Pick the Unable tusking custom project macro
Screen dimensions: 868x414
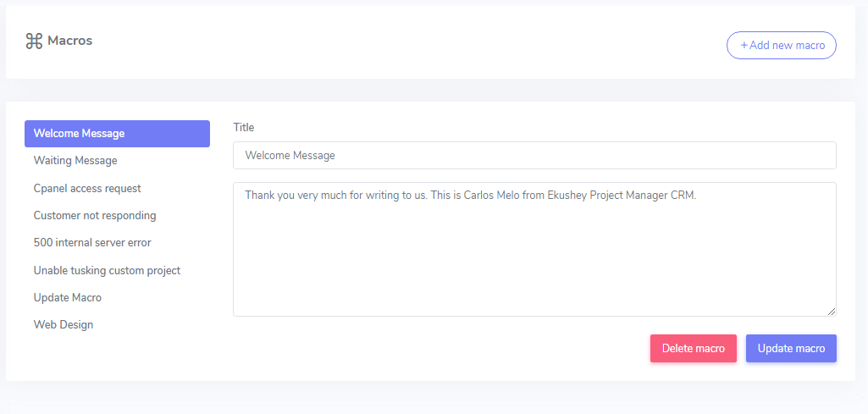click(107, 271)
